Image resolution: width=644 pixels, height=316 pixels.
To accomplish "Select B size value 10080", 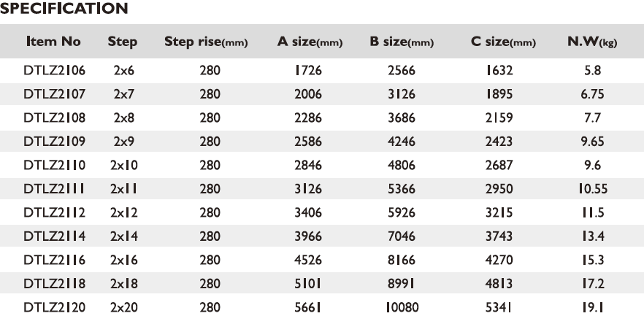I will (x=402, y=307).
